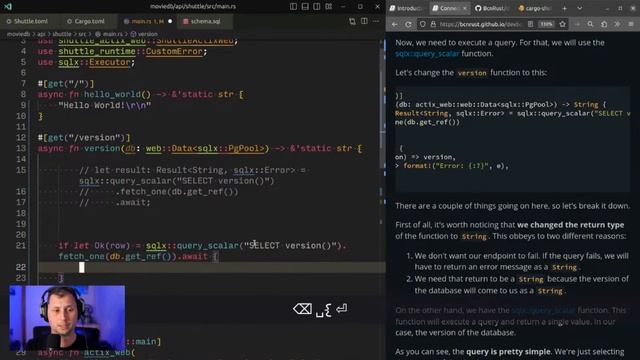Image resolution: width=640 pixels, height=360 pixels.
Task: Toggle the secondary side bar layout icon
Action: (317, 7)
